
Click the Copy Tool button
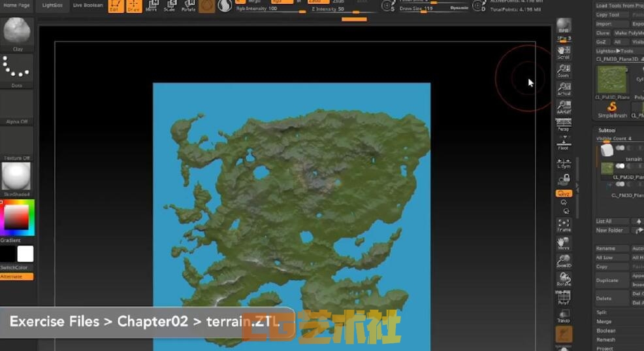pyautogui.click(x=611, y=15)
